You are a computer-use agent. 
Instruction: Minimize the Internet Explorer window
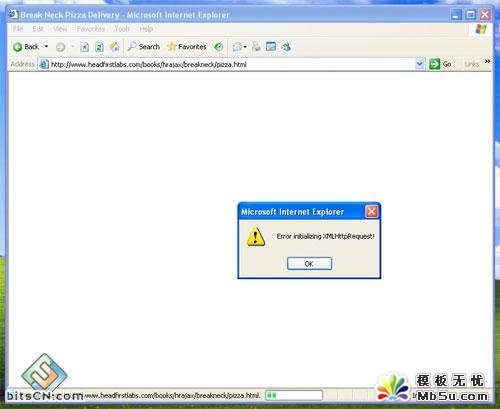(x=456, y=15)
